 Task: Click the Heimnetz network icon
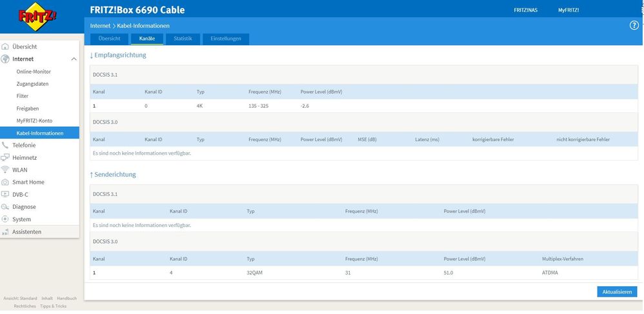(x=5, y=157)
